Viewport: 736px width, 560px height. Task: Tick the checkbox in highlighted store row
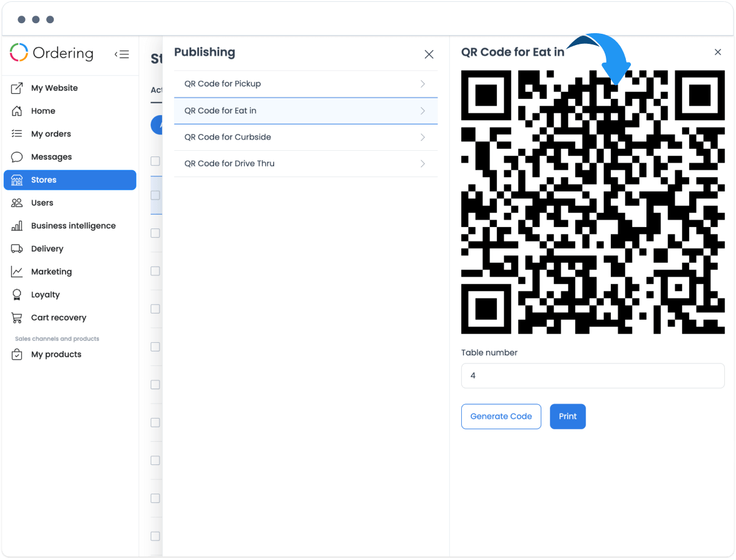155,195
